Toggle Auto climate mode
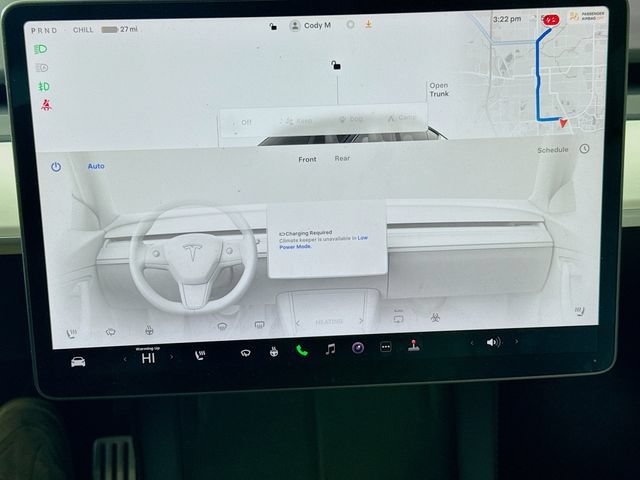This screenshot has width=640, height=480. point(96,166)
